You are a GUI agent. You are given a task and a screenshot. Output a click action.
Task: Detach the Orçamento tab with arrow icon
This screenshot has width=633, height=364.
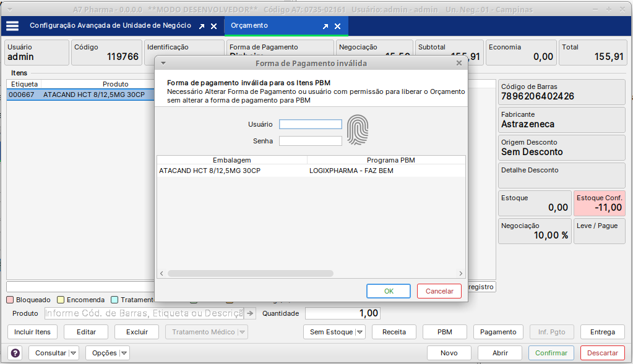[325, 27]
